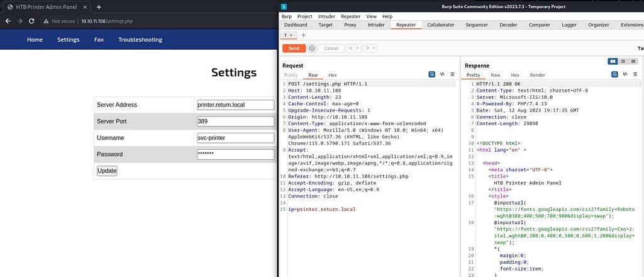Click the browser address bar URL
This screenshot has height=277, width=644.
(x=107, y=21)
